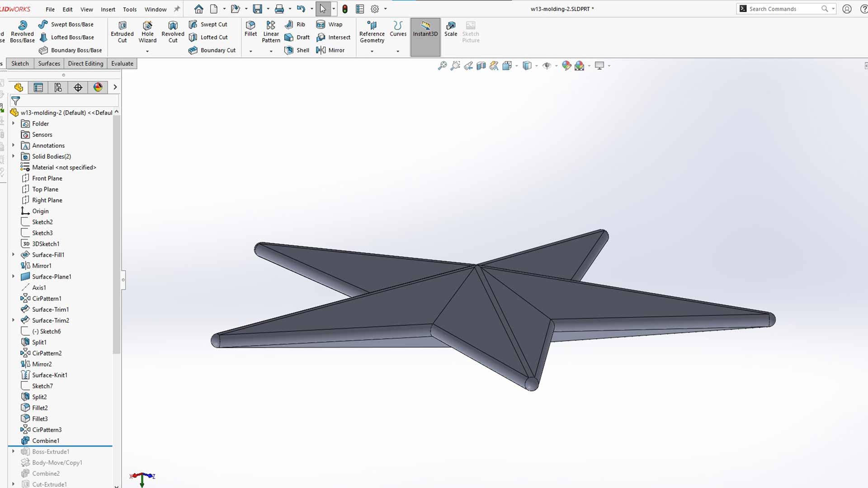The height and width of the screenshot is (488, 868).
Task: Switch to the Surfaces tab
Action: coord(49,64)
